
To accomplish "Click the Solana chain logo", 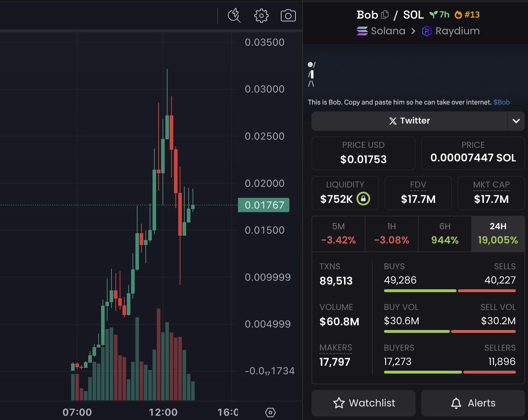I will click(362, 31).
